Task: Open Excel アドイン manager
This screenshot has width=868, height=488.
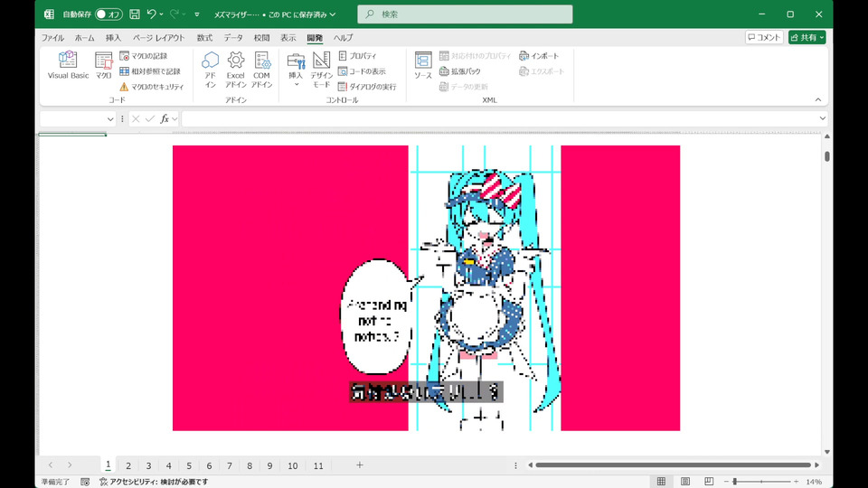Action: coord(235,70)
